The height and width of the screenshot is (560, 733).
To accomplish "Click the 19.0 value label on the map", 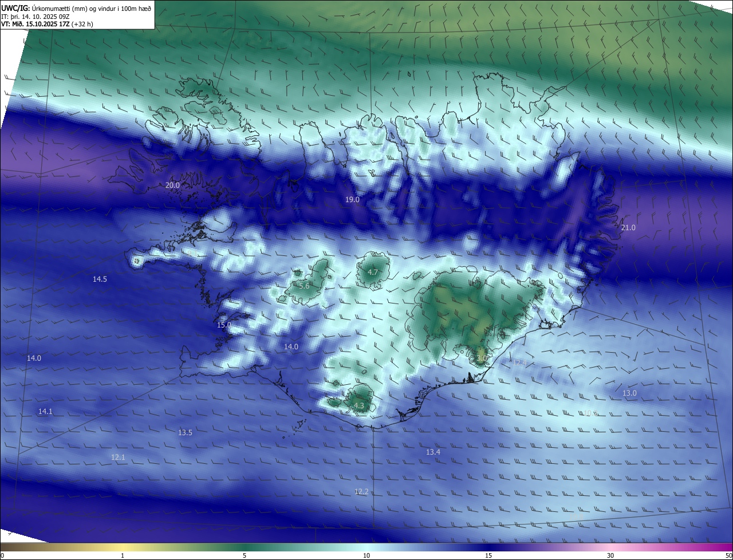I will pos(352,199).
